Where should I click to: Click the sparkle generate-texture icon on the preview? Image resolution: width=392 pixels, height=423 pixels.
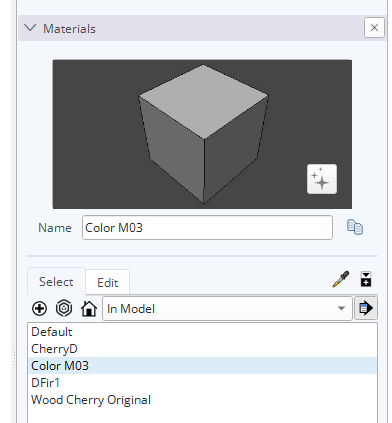point(322,179)
